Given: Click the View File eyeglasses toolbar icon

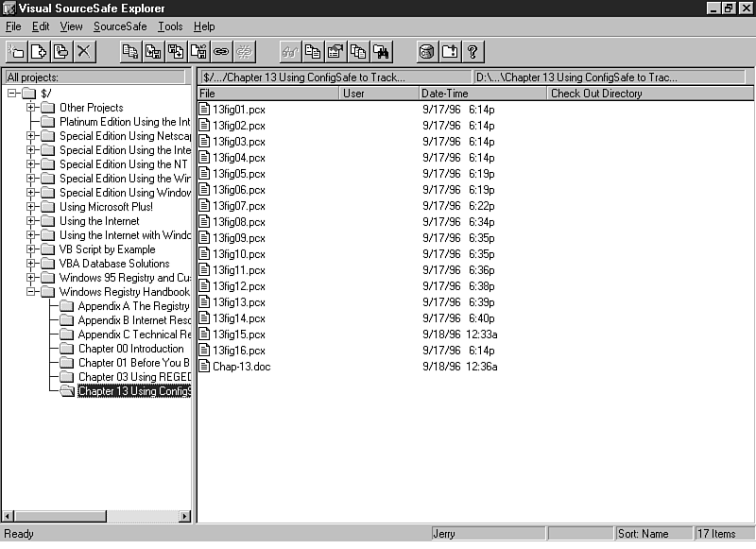Looking at the screenshot, I should [290, 52].
